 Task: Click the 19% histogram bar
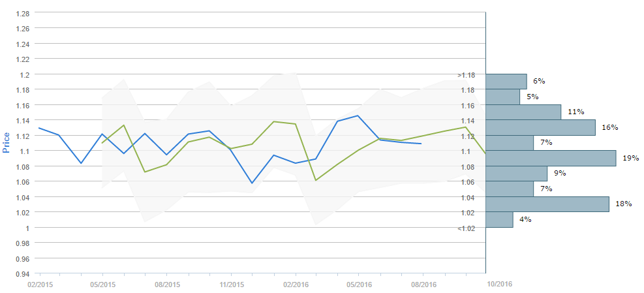(551, 158)
